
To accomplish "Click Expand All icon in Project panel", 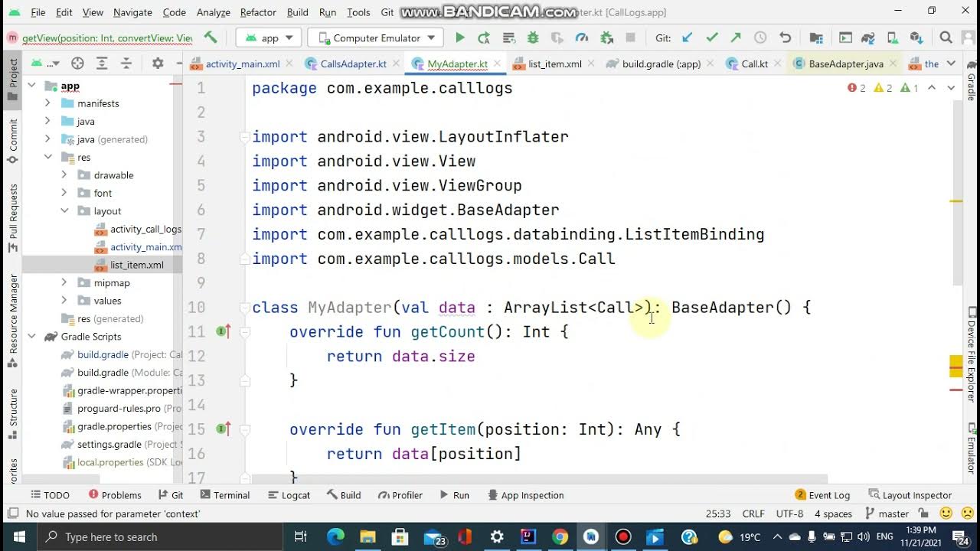I will pyautogui.click(x=102, y=64).
